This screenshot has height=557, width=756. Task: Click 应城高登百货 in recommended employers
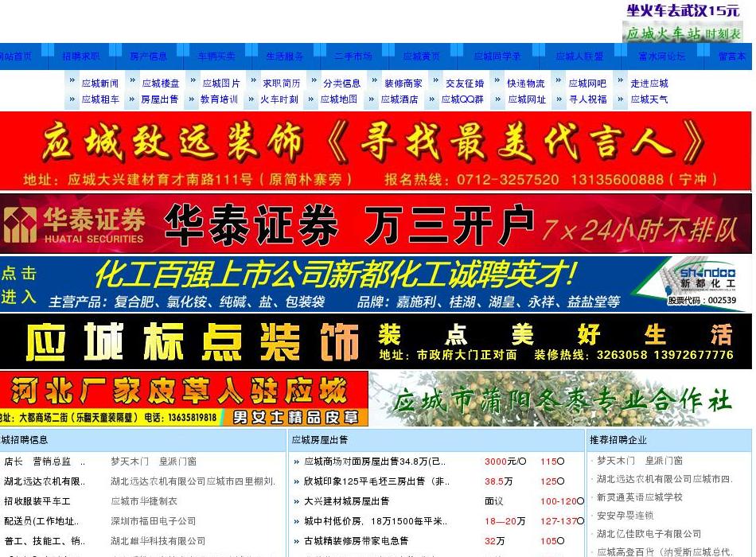click(x=664, y=551)
